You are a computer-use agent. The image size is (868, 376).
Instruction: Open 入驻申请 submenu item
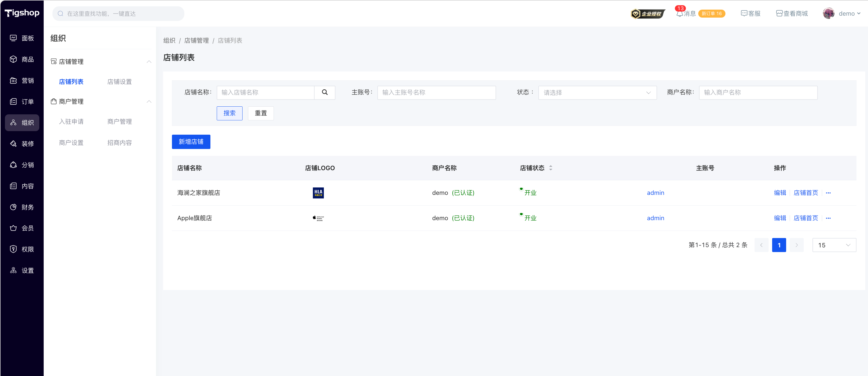(x=71, y=121)
